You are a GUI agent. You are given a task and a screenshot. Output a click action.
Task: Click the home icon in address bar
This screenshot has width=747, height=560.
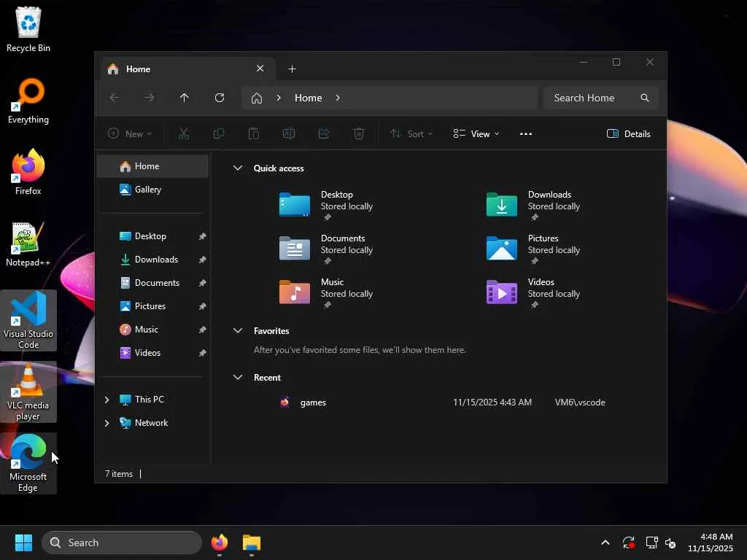coord(257,98)
